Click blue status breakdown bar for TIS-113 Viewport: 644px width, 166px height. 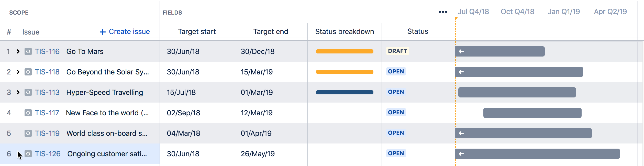345,92
